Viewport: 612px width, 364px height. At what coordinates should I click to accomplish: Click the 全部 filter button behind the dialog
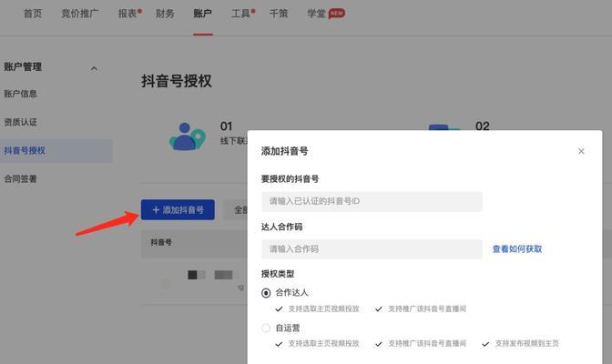click(235, 210)
